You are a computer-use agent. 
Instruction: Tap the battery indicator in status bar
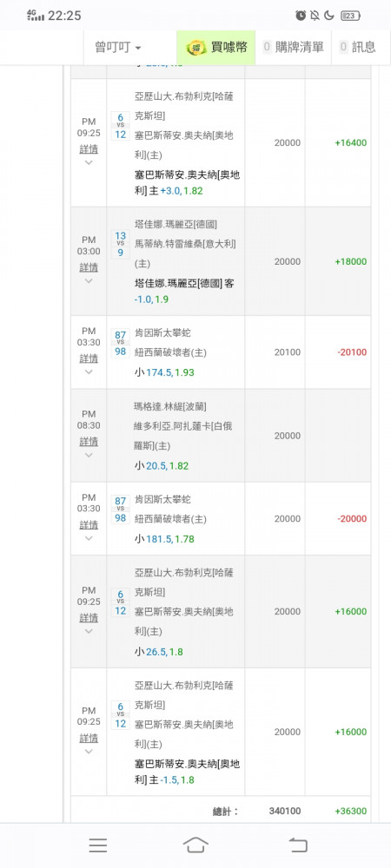(x=350, y=16)
